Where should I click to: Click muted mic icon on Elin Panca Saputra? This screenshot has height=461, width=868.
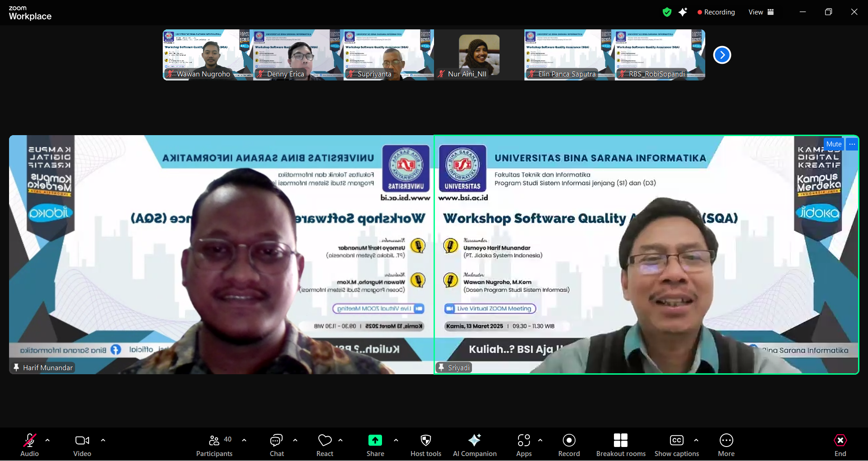click(532, 74)
